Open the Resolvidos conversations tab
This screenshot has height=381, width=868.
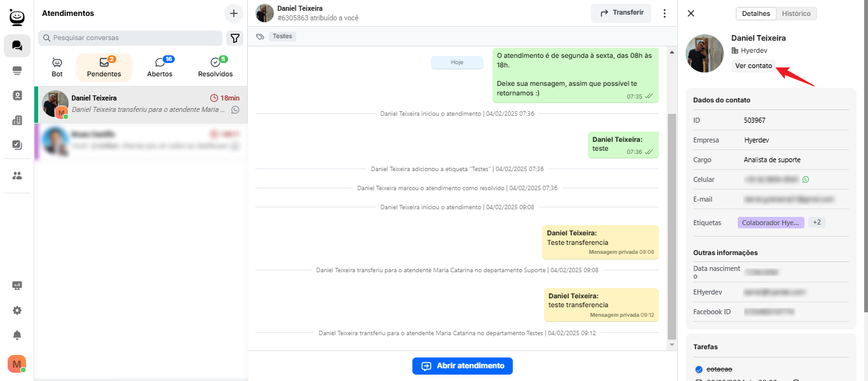(x=215, y=67)
